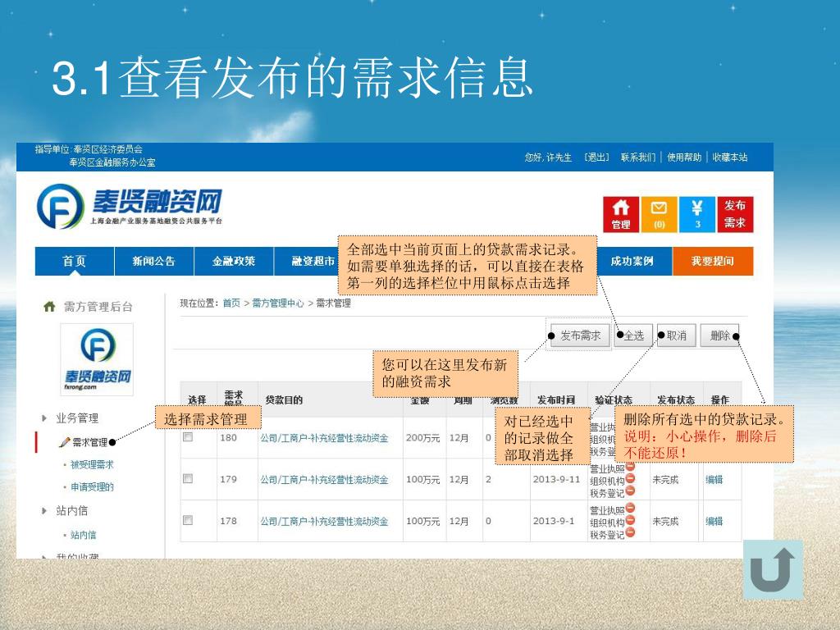Click the red 营业执照 status icon in row 179
The image size is (840, 630).
pyautogui.click(x=630, y=467)
